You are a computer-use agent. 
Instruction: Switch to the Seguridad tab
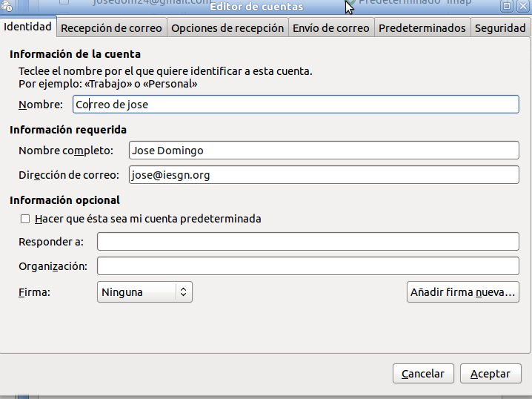tap(500, 28)
